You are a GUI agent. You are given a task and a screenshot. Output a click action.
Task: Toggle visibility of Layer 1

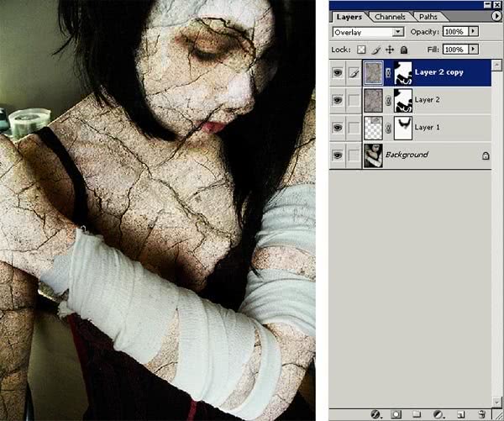click(338, 128)
